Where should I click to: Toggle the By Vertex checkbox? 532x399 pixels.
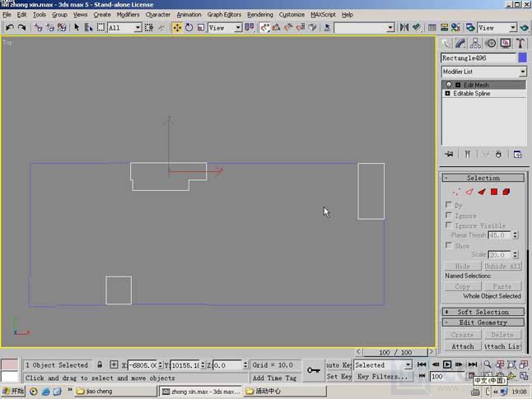coord(449,205)
